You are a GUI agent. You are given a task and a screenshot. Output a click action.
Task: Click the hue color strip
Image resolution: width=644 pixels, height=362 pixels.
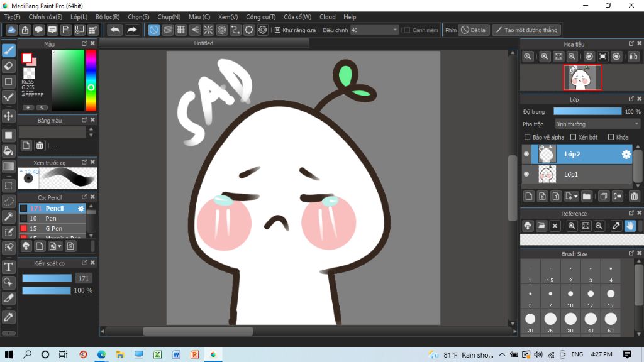click(91, 80)
